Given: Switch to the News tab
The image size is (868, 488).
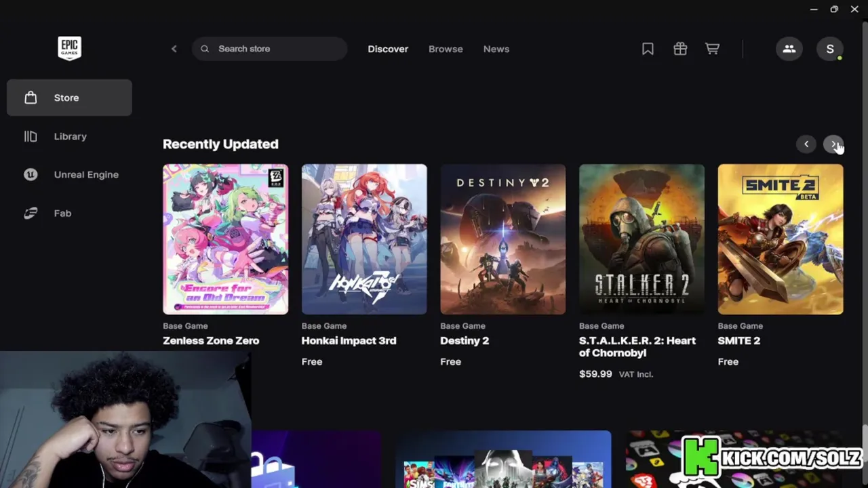Looking at the screenshot, I should [x=496, y=49].
